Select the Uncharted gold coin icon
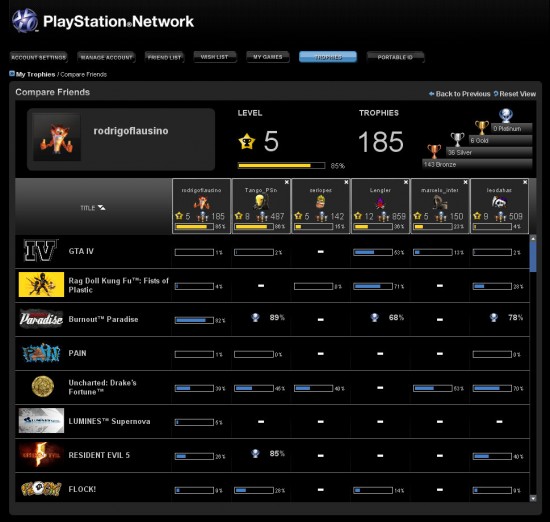This screenshot has height=522, width=550. click(42, 387)
